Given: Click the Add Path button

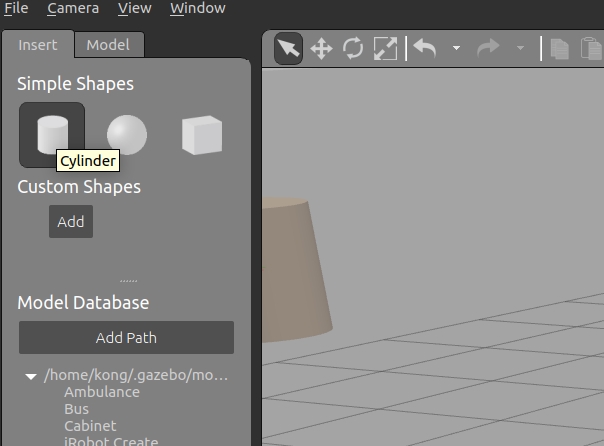Looking at the screenshot, I should coord(126,338).
